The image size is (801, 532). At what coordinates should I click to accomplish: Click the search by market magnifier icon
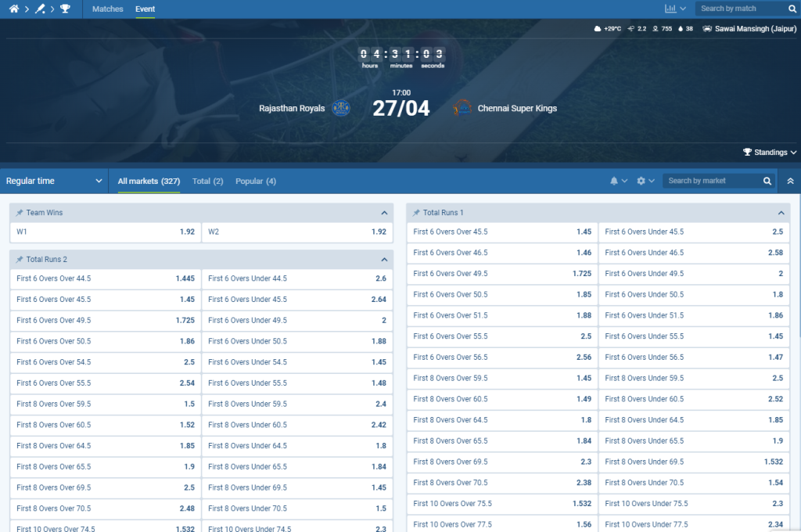pos(767,181)
